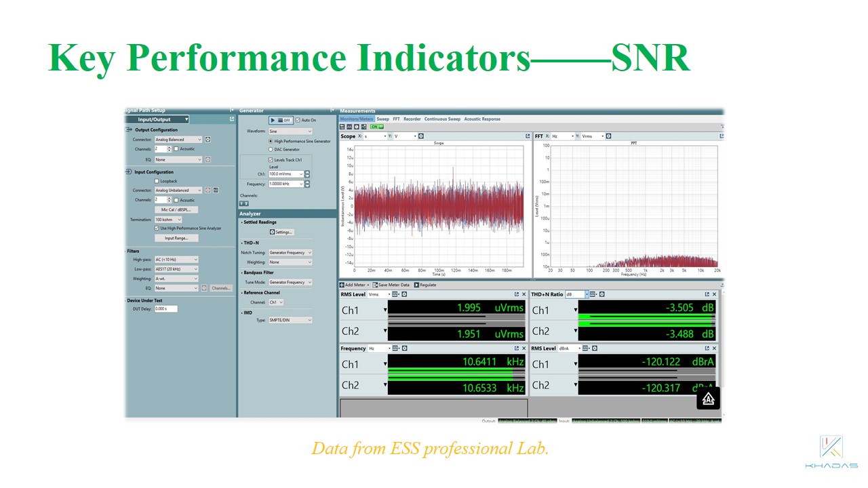The height and width of the screenshot is (488, 868).
Task: Pop out the FFT graph
Action: tap(722, 136)
